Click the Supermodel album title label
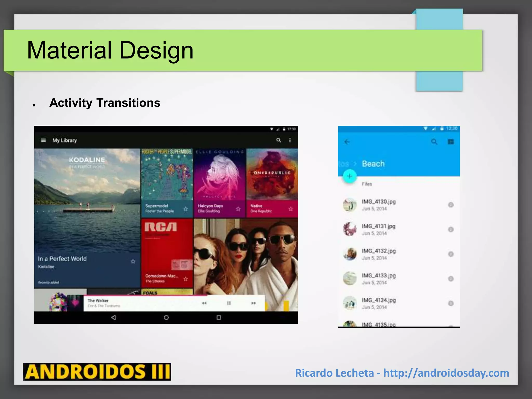The height and width of the screenshot is (399, 532). coord(157,206)
